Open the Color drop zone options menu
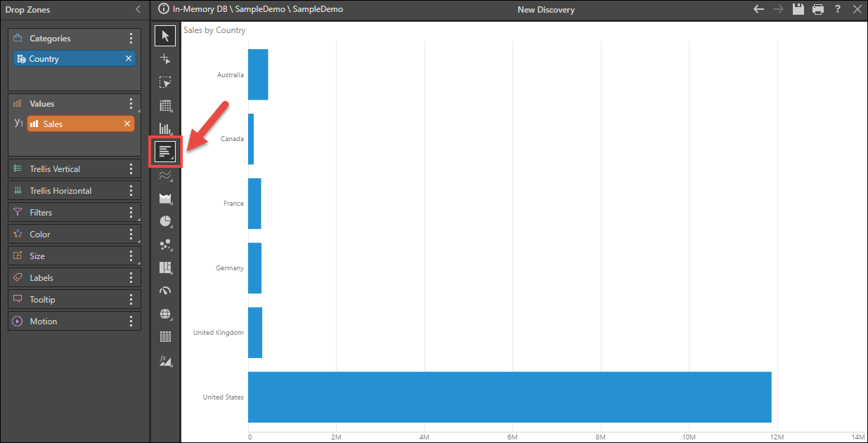 pos(131,234)
